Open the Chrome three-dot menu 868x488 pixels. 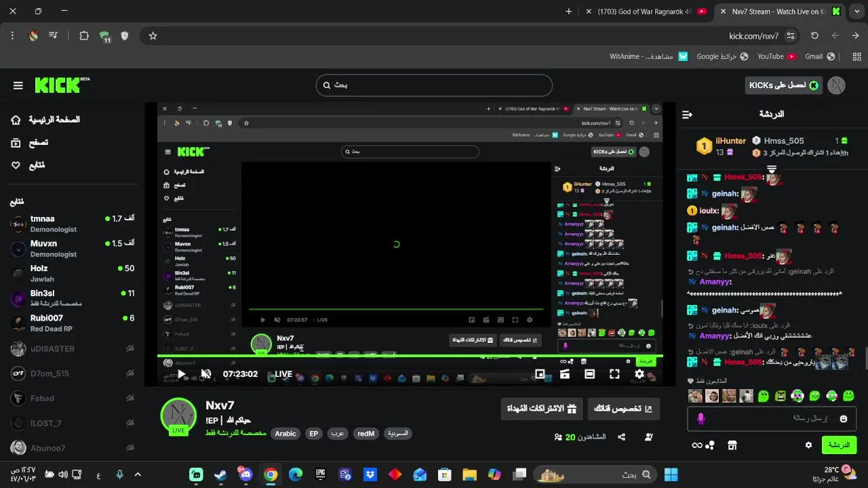[x=12, y=36]
